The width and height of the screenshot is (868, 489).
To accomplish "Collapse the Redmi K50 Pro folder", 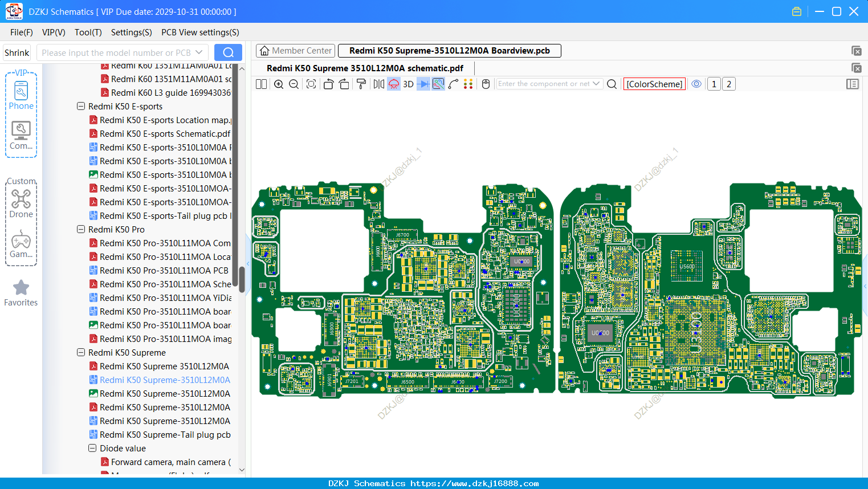I will click(81, 229).
